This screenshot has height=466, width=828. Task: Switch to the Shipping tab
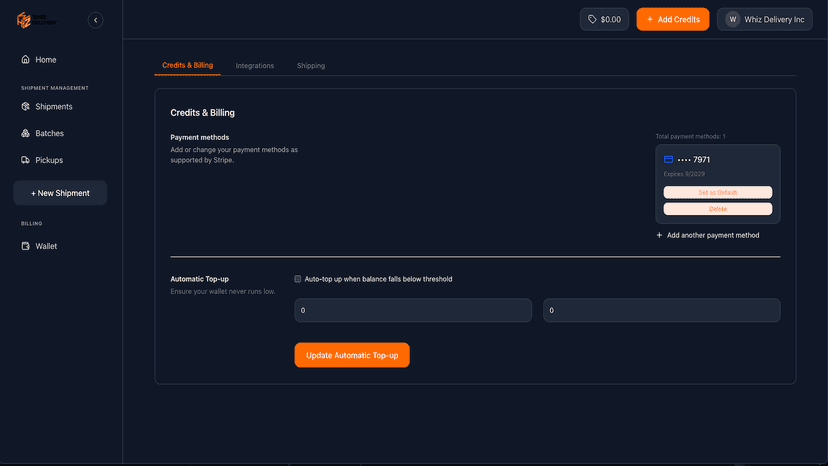pos(310,66)
